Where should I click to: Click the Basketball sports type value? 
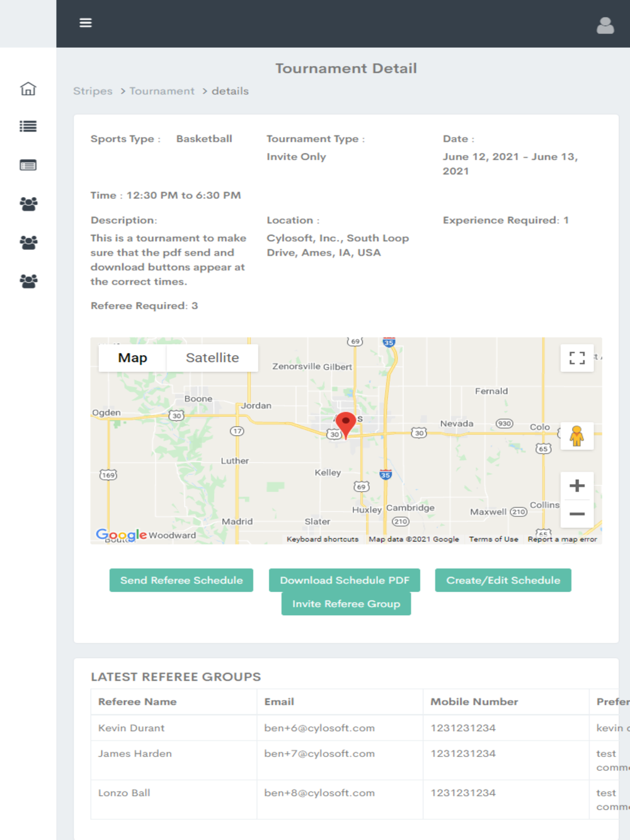click(204, 139)
